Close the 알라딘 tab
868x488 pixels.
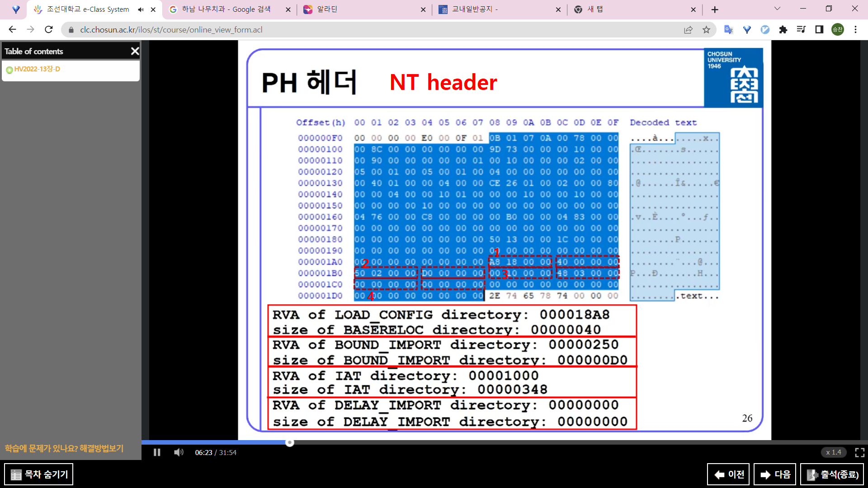423,9
